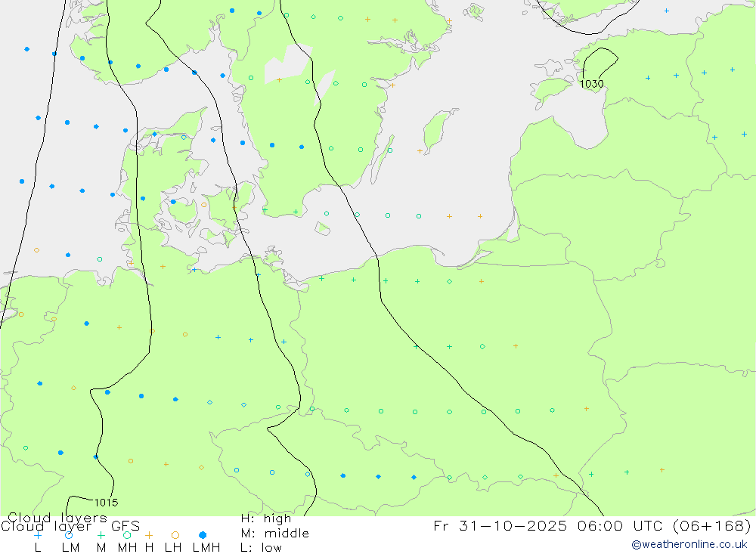Image resolution: width=756 pixels, height=554 pixels.
Task: Click the green plus M legend symbol
Action: coord(101,535)
